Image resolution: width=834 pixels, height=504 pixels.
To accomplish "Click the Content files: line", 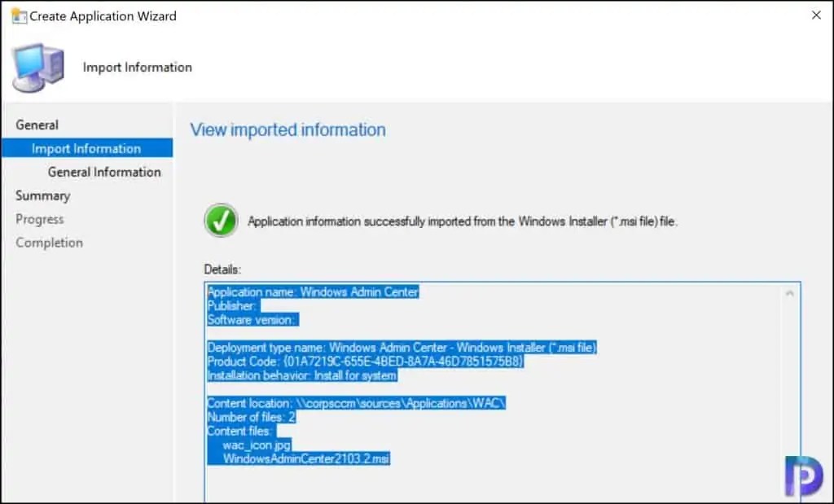I will coord(241,431).
